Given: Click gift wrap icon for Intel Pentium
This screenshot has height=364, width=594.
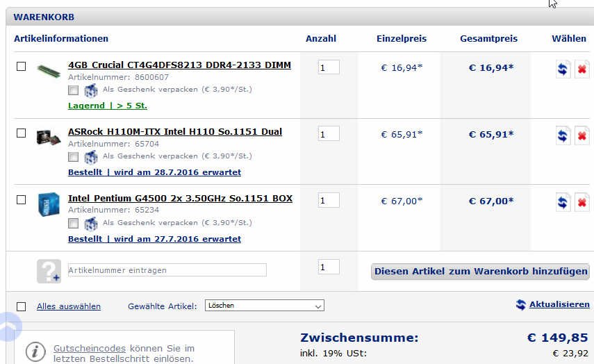Looking at the screenshot, I should click(91, 224).
